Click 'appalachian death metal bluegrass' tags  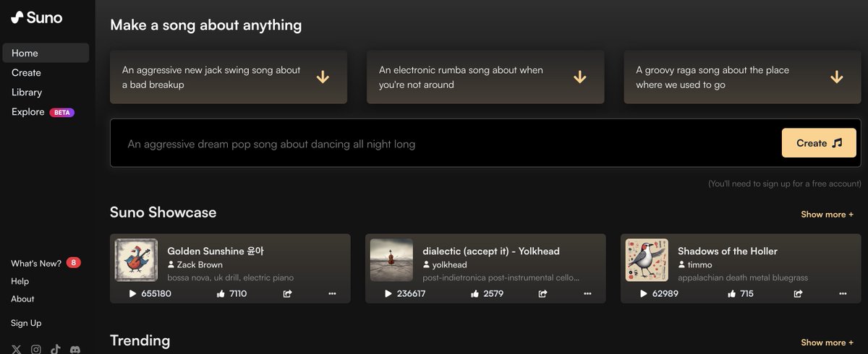click(x=743, y=277)
